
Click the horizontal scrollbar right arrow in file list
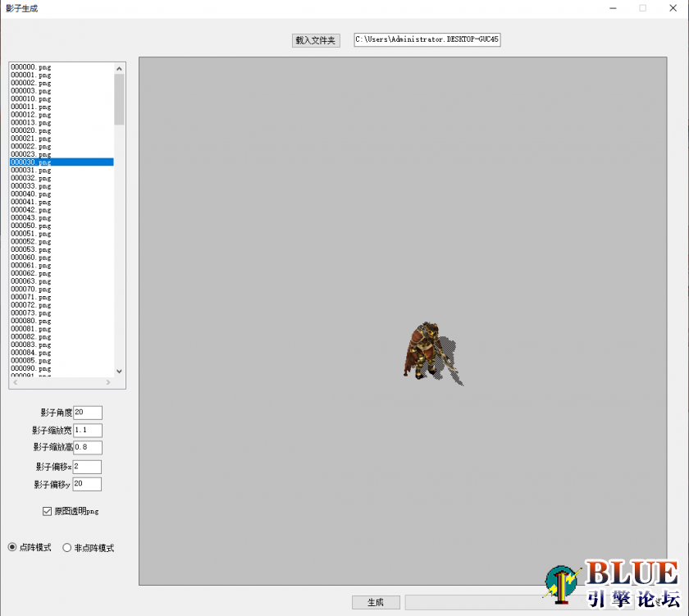click(107, 383)
